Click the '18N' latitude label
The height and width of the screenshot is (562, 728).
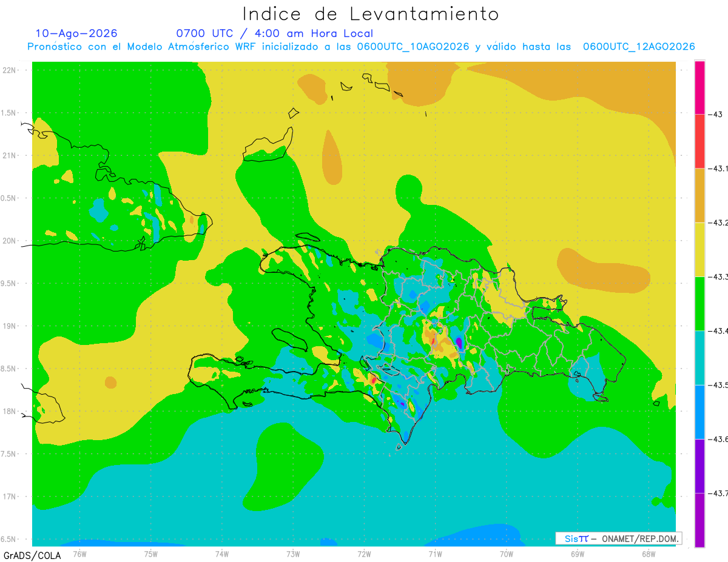pyautogui.click(x=10, y=411)
